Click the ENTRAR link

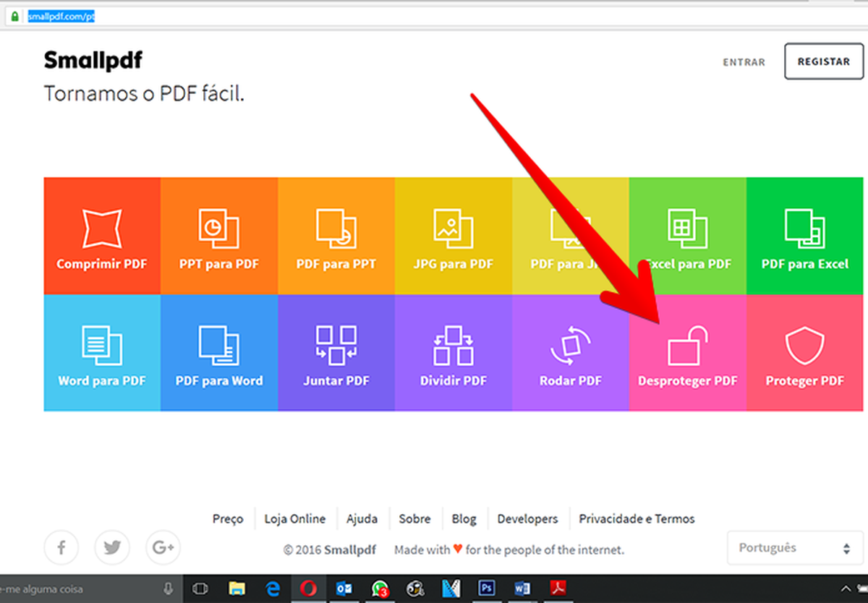[x=744, y=62]
